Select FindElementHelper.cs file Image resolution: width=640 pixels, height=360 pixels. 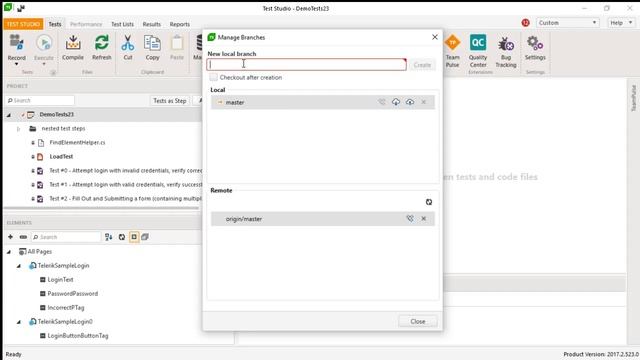77,142
